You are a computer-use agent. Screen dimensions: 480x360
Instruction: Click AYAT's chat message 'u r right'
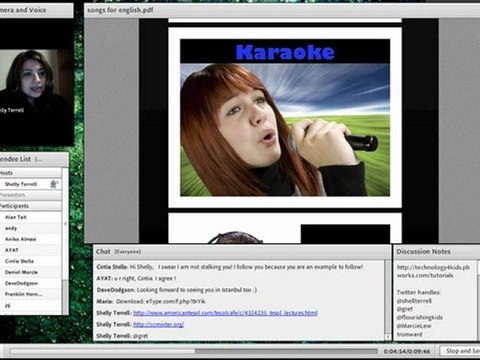pyautogui.click(x=136, y=278)
